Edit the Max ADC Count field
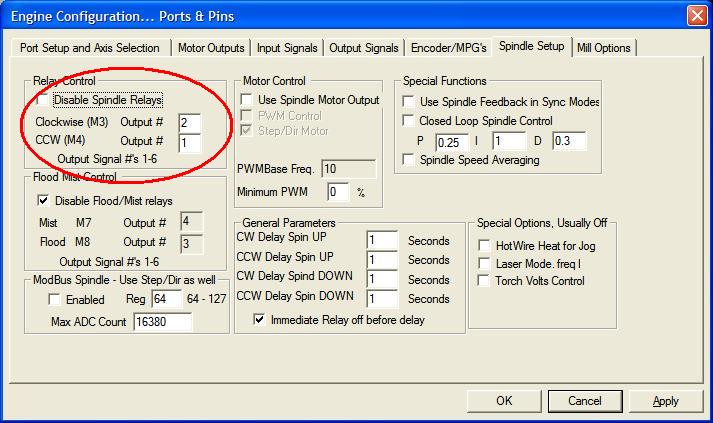The width and height of the screenshot is (713, 423). click(x=163, y=322)
